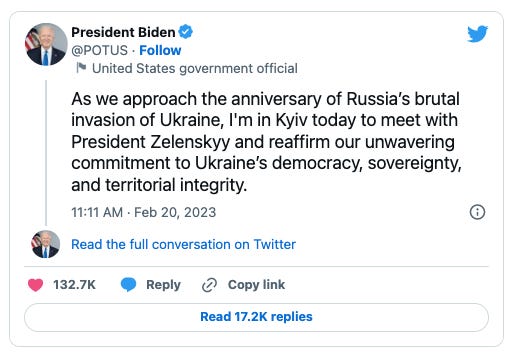Click the Twitter bird logo

[477, 34]
